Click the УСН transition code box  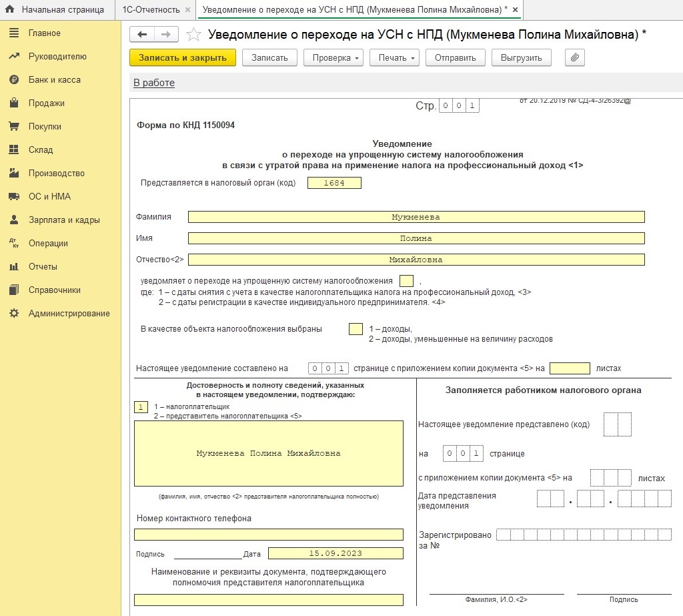coord(406,281)
